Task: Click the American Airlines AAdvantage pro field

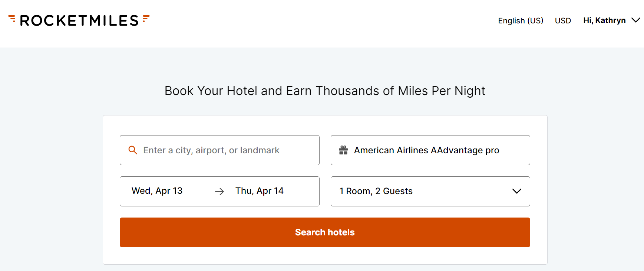Action: pos(426,150)
